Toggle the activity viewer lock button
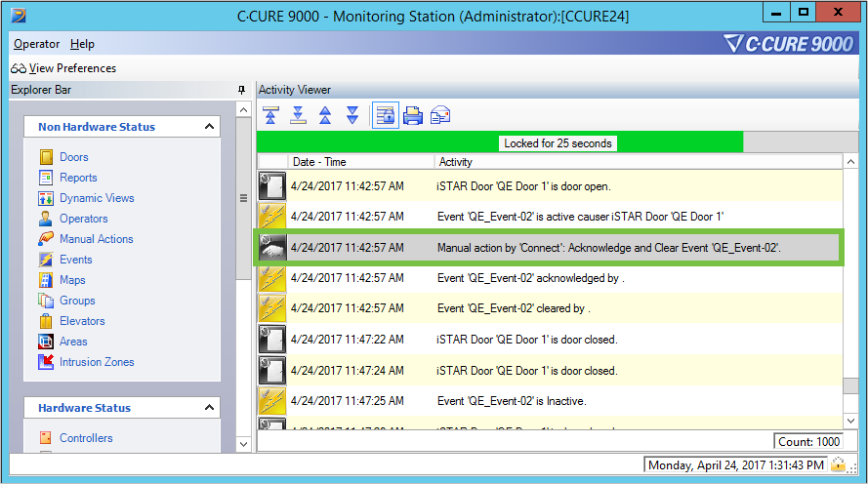 coord(385,115)
